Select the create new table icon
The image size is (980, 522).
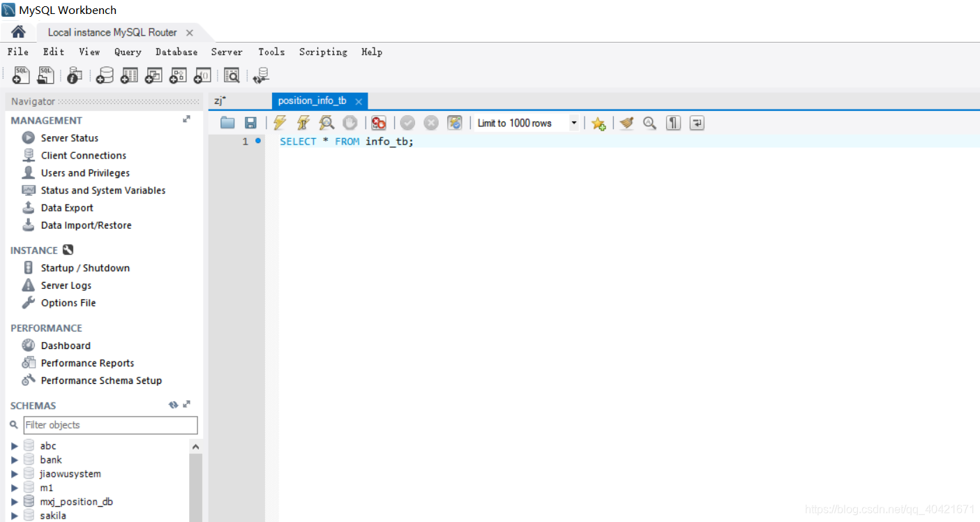(129, 75)
